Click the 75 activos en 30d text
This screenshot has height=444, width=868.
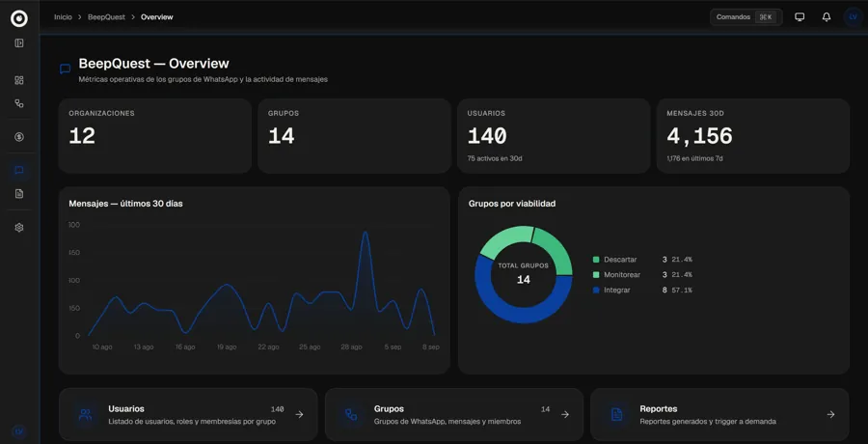[x=495, y=158]
